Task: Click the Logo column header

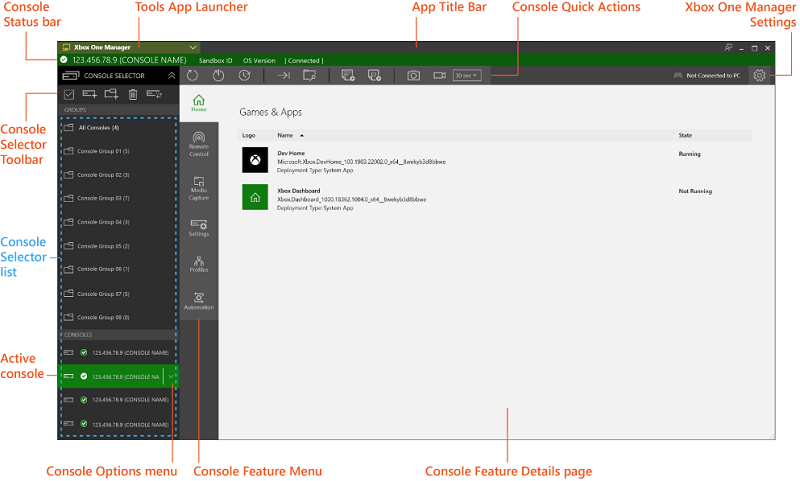Action: [x=248, y=135]
